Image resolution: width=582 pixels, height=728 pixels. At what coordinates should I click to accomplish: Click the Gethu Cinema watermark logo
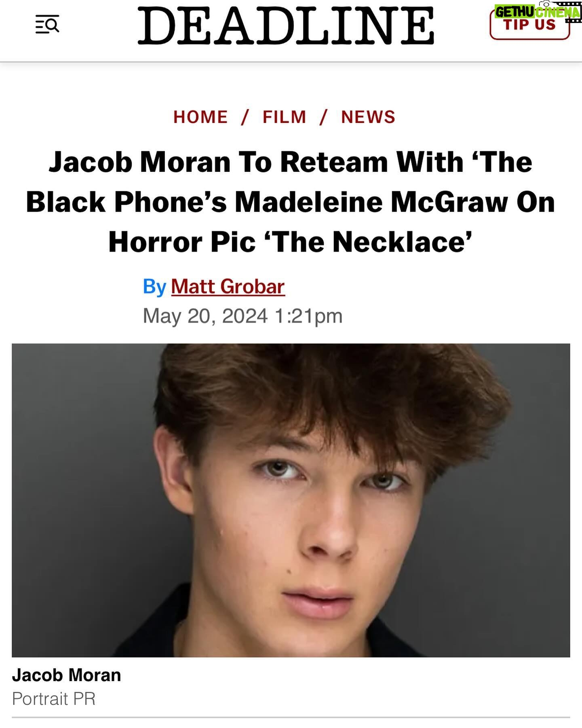click(x=537, y=11)
